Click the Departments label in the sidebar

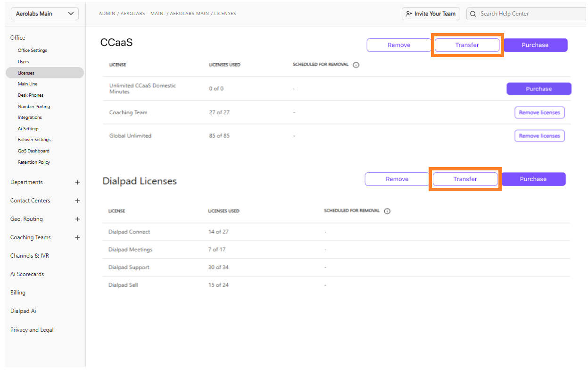26,182
